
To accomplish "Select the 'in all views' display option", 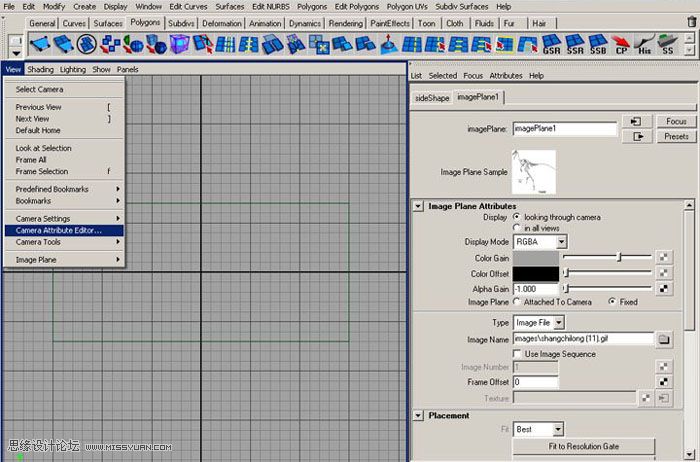I will tap(517, 228).
